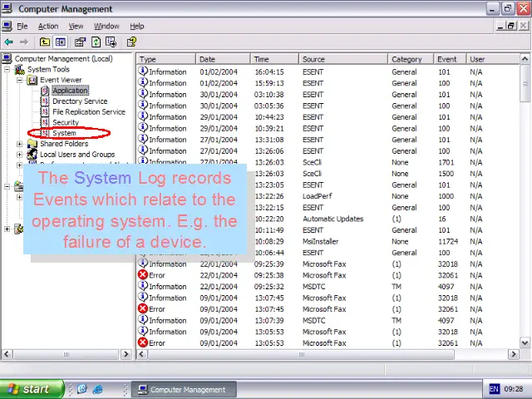
Task: Select the Information event at 16:04:15
Action: pos(328,72)
